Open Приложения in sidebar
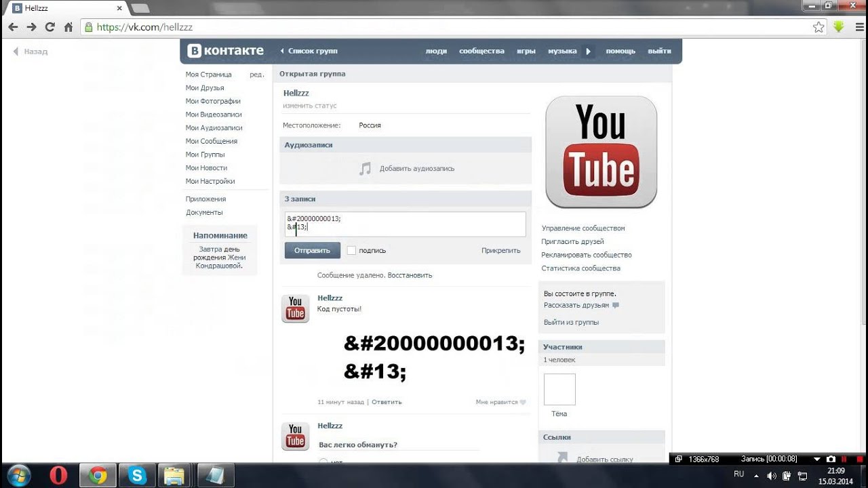 point(205,199)
